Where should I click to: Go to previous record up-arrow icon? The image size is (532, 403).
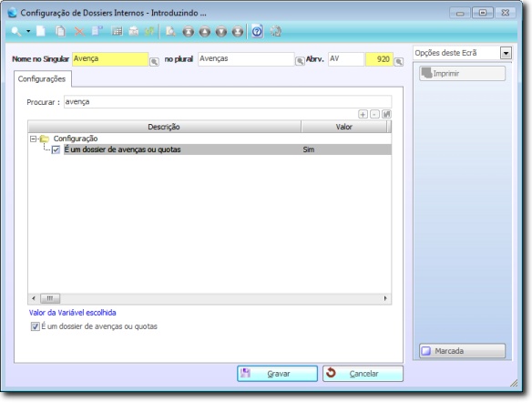coord(205,32)
